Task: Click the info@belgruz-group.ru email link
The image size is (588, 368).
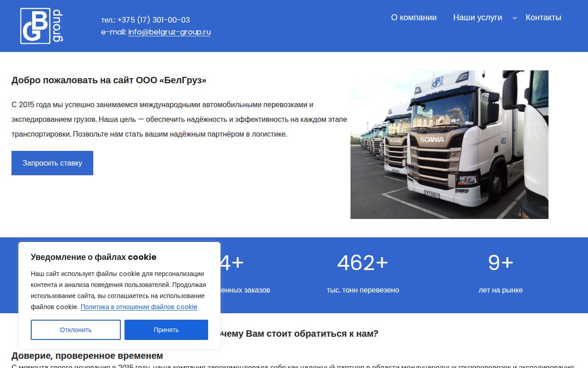Action: 169,32
